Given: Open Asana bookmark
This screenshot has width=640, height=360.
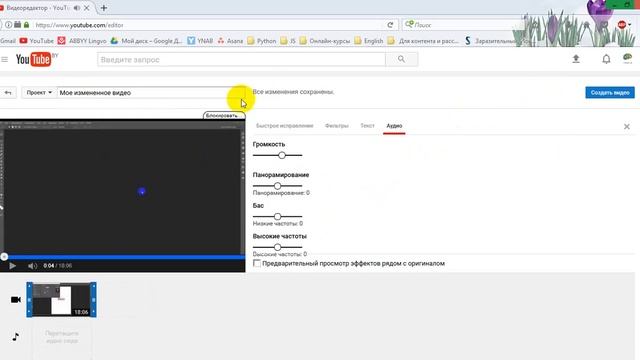Looking at the screenshot, I should (x=230, y=41).
